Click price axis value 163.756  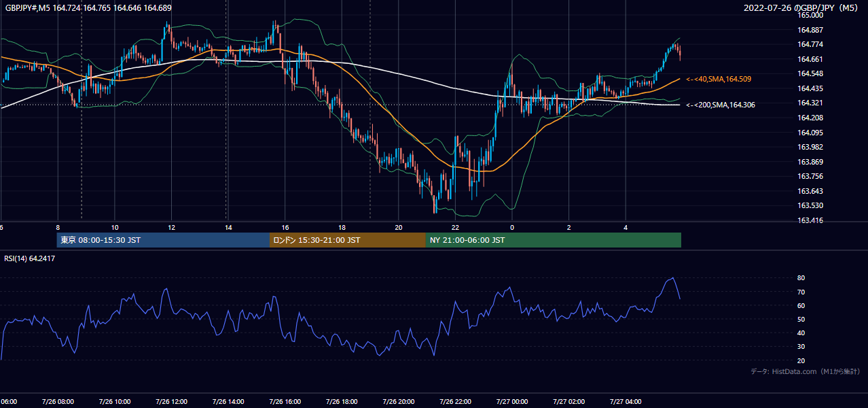click(810, 176)
